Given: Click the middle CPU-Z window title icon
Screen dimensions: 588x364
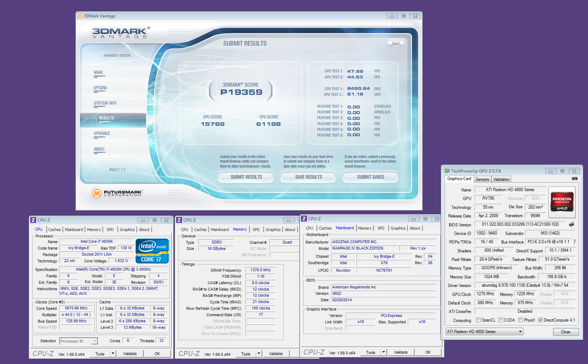Looking at the screenshot, I should click(x=179, y=220).
